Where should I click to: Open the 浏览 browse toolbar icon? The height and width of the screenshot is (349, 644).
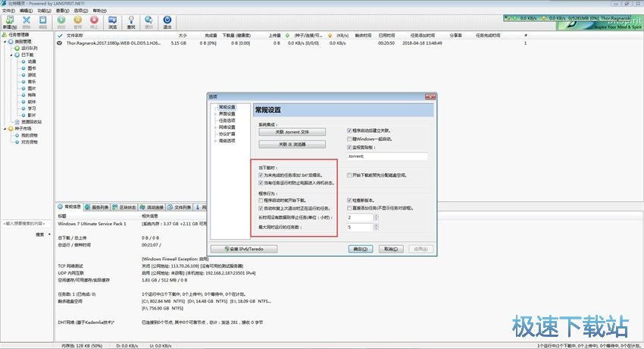[x=113, y=22]
